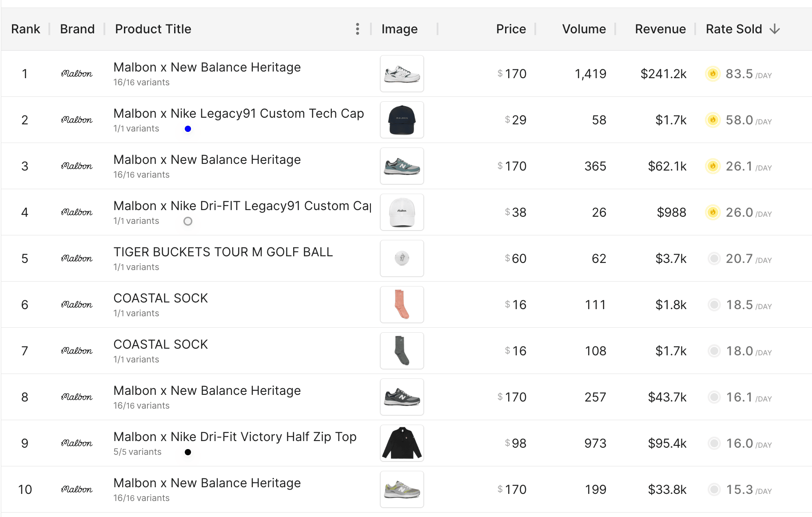This screenshot has height=517, width=812.
Task: Click the 5/5 variants label
Action: (x=137, y=452)
